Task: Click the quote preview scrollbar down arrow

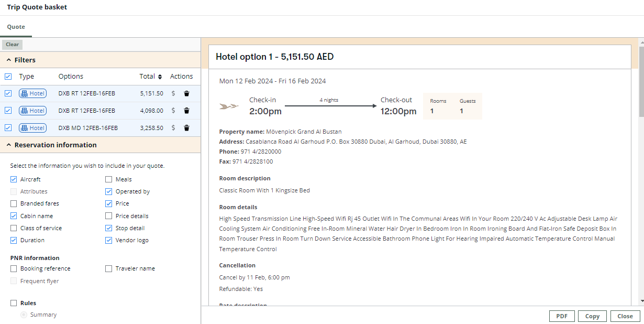Action: pyautogui.click(x=641, y=301)
